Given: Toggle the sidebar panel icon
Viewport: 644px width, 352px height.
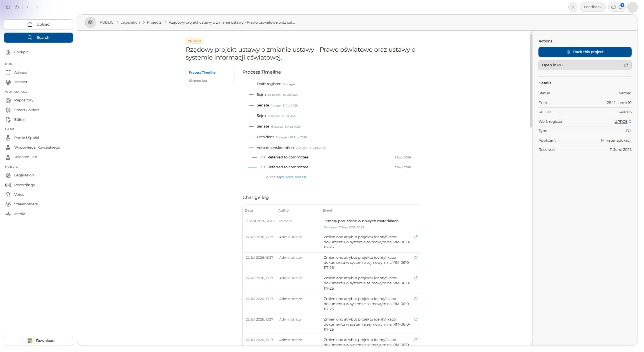Looking at the screenshot, I should 8,7.
